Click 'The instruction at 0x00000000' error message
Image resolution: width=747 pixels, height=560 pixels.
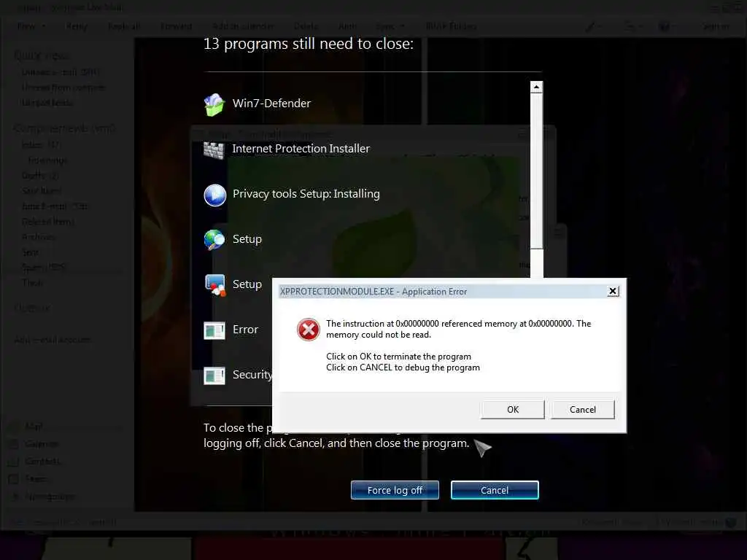click(458, 329)
